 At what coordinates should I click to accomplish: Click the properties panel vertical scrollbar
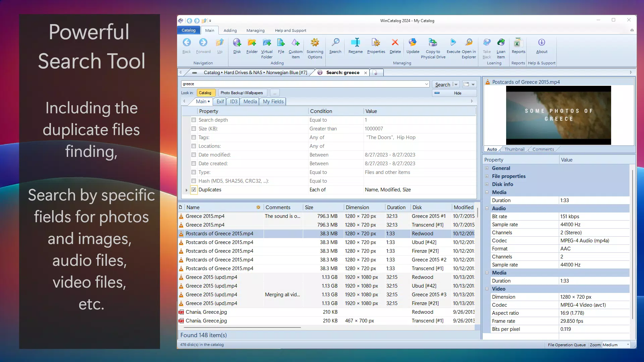[x=633, y=245]
